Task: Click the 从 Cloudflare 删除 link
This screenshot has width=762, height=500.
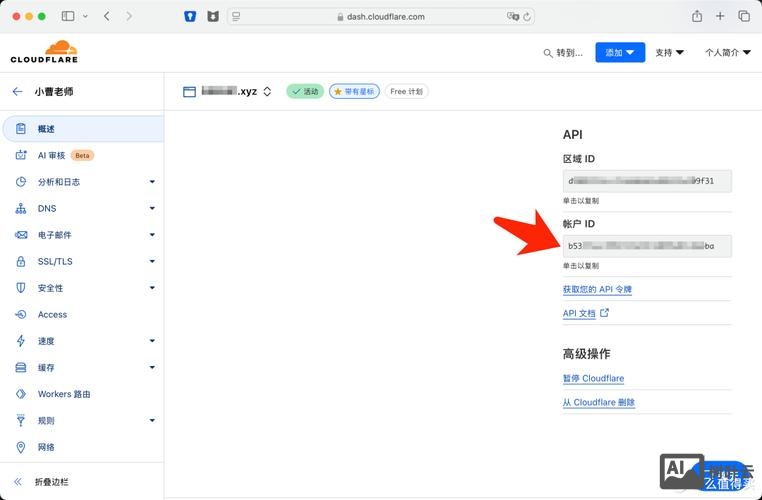Action: [x=599, y=402]
